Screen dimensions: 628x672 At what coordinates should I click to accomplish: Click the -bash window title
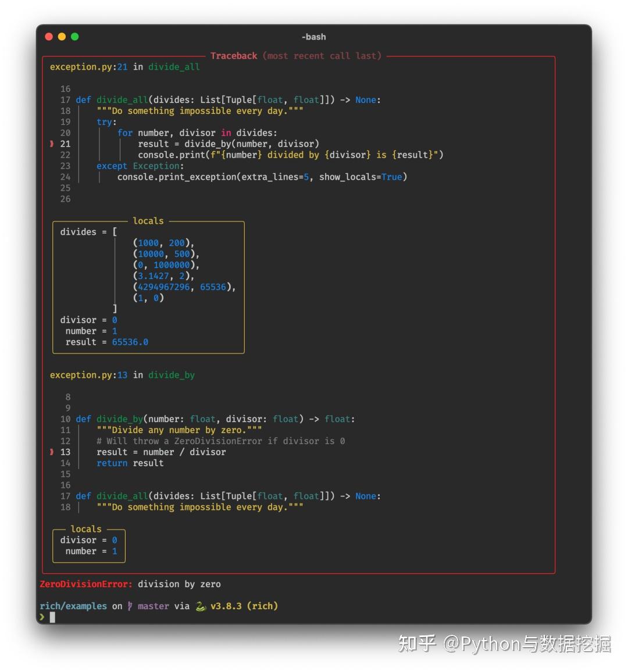coord(313,37)
